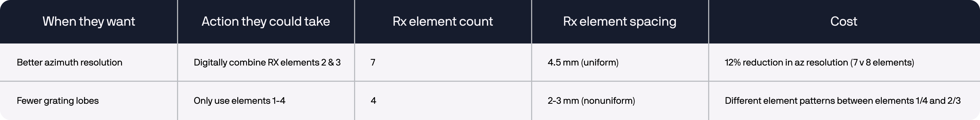980x120 pixels.
Task: Click the 'Different element patterns' cost cell
Action: [844, 101]
